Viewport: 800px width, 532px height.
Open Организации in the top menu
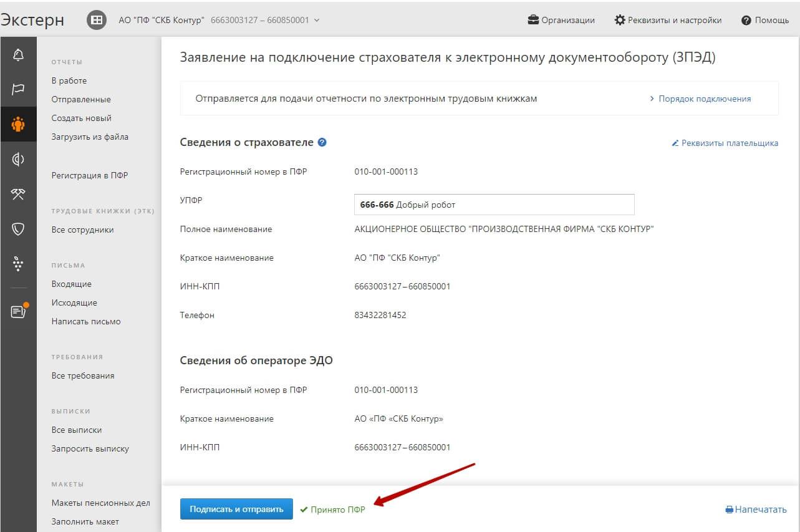click(x=561, y=20)
